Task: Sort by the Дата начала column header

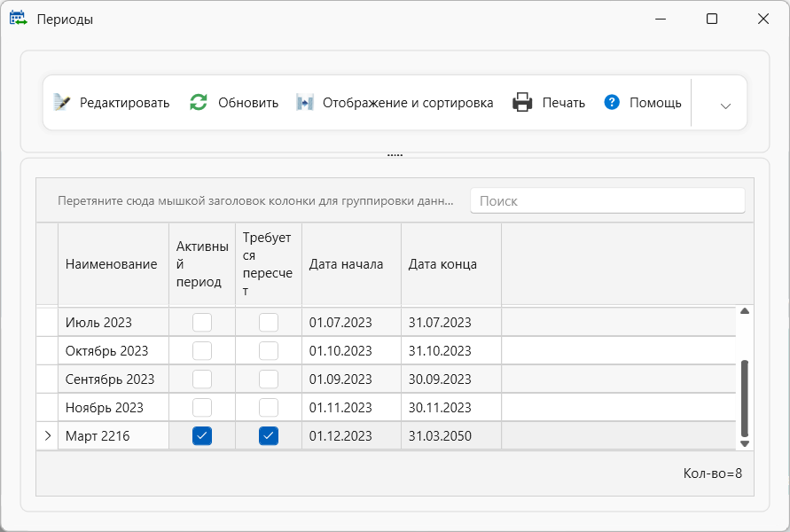Action: click(352, 264)
